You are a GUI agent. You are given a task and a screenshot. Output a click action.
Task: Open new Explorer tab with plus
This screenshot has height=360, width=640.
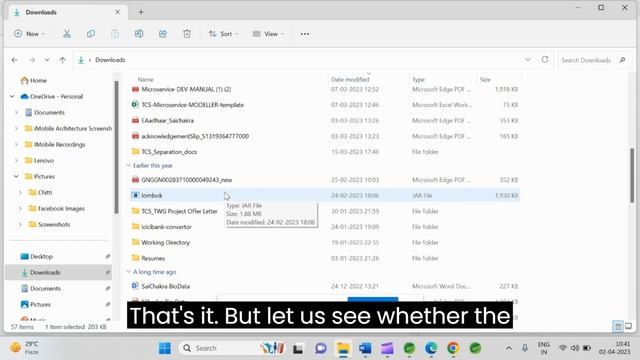click(x=141, y=12)
